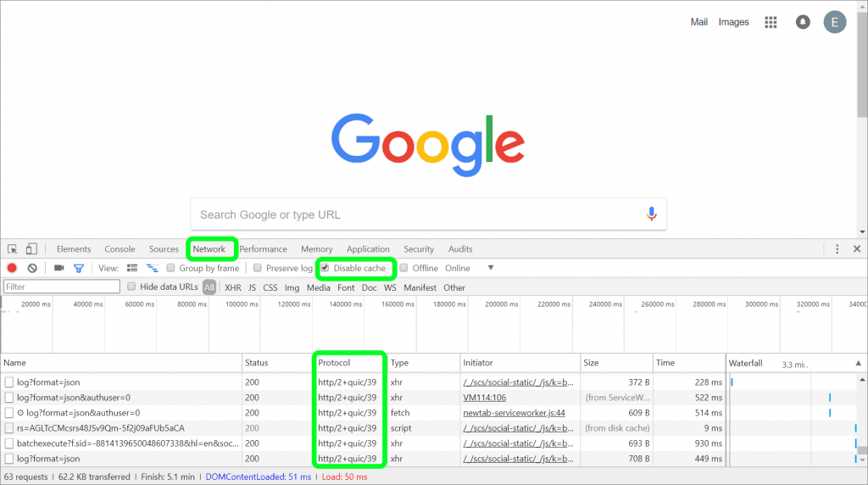Sort by Name column header
Viewport: 868px width, 485px height.
coord(120,363)
